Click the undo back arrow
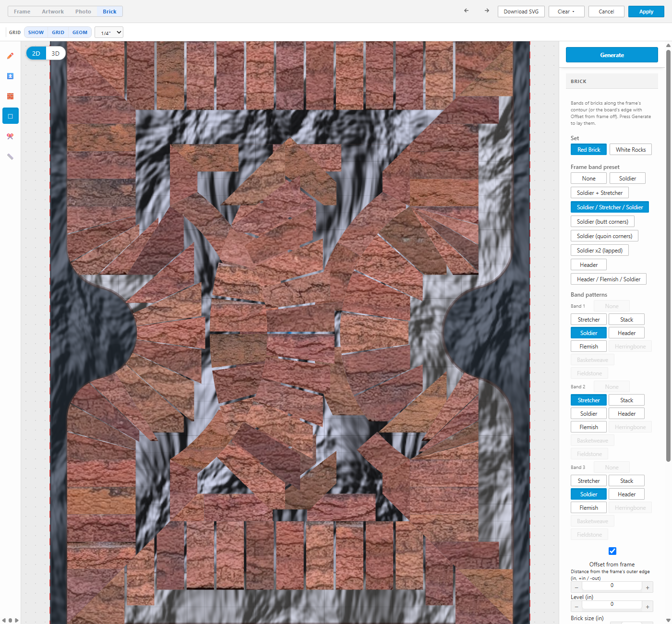The width and height of the screenshot is (672, 624). click(x=466, y=11)
